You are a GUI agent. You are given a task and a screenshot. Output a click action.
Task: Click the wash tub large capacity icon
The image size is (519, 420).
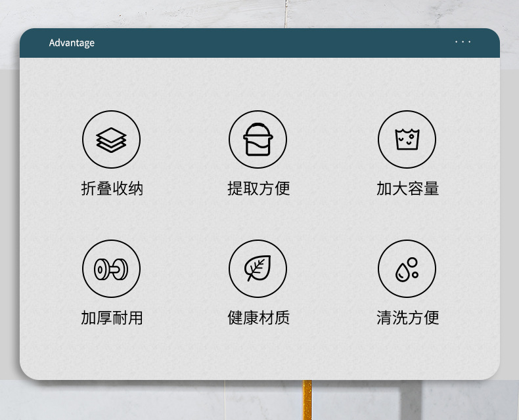[x=407, y=139]
